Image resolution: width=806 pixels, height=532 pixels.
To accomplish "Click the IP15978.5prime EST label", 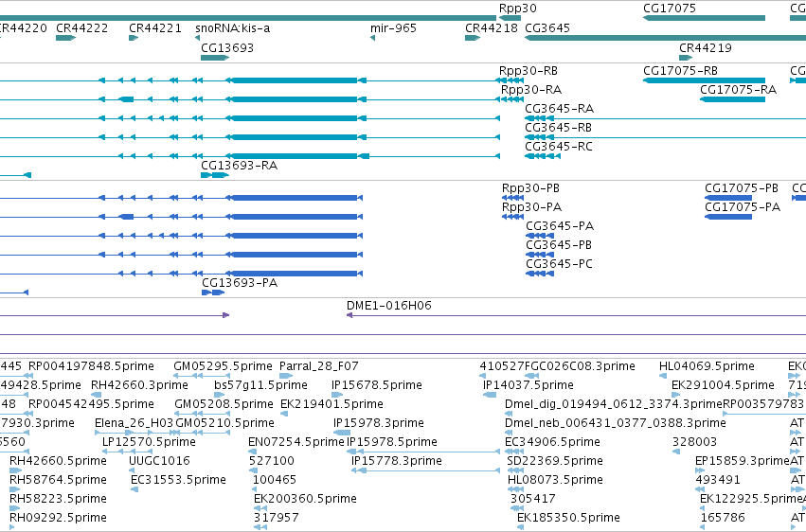I will 392,442.
